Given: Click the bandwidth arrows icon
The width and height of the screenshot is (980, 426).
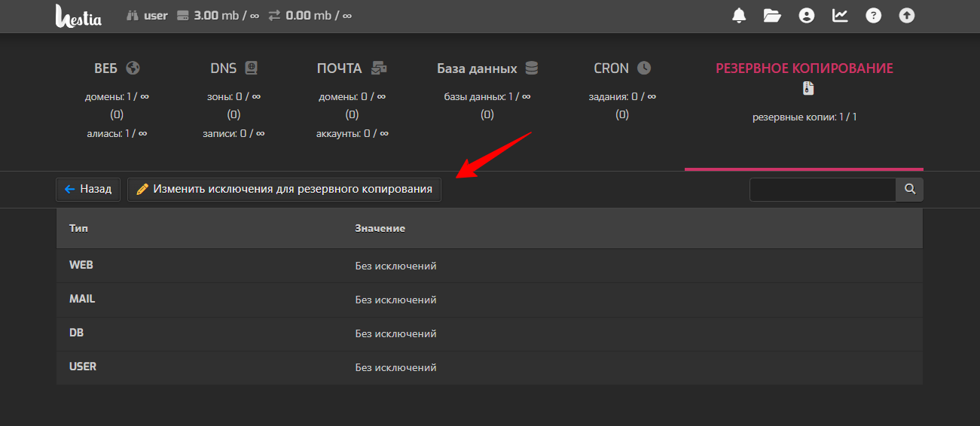Looking at the screenshot, I should 274,15.
